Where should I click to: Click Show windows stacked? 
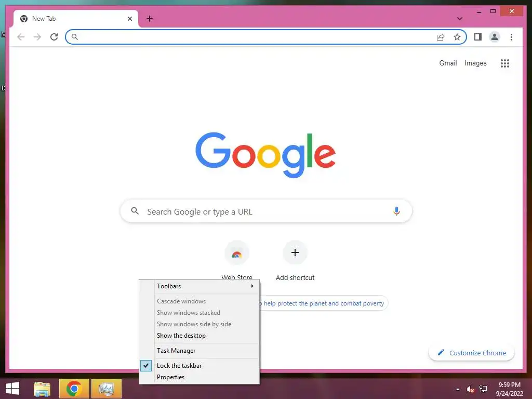199,312
